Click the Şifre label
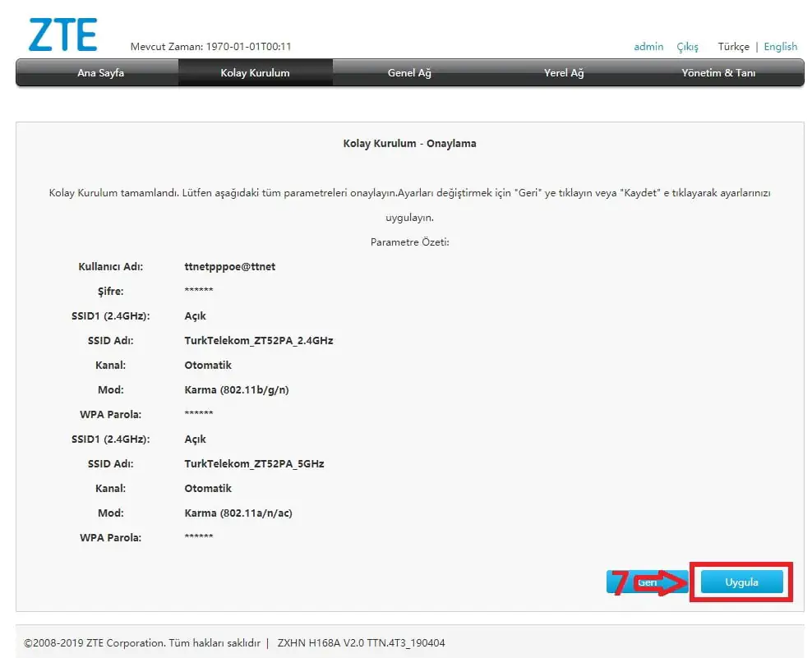Screen dimensions: 812x658 coord(110,291)
